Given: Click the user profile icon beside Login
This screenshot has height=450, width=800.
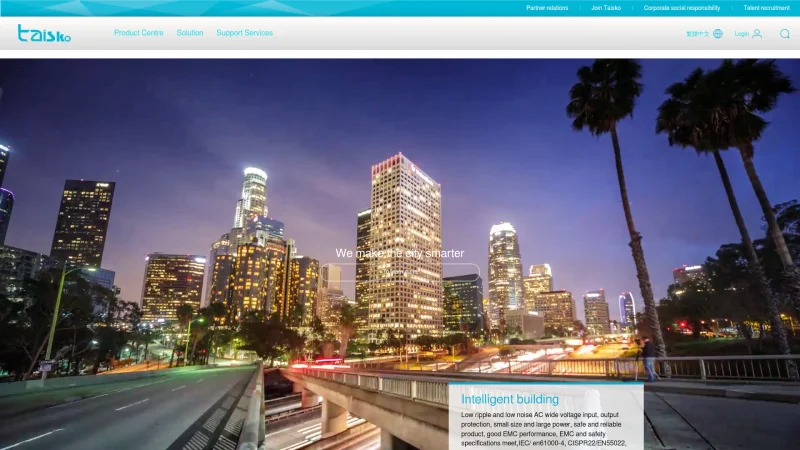Looking at the screenshot, I should (757, 34).
